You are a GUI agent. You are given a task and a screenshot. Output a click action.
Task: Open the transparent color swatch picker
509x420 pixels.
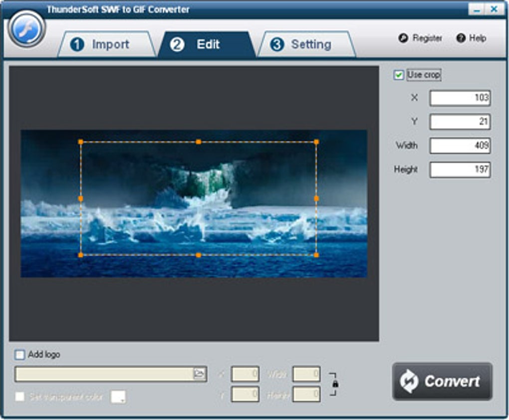[x=118, y=397]
